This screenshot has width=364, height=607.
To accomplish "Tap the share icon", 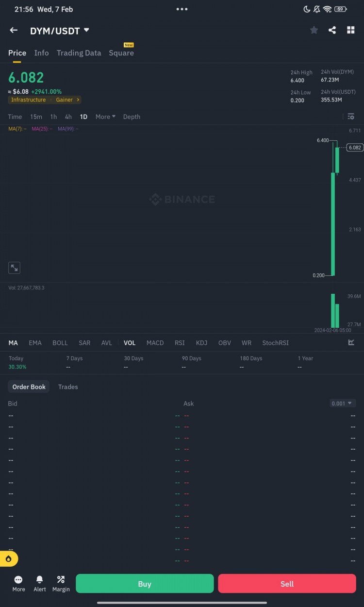I will pyautogui.click(x=332, y=30).
